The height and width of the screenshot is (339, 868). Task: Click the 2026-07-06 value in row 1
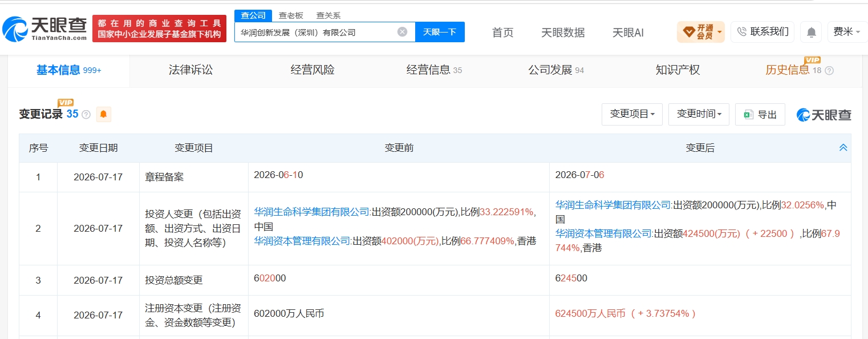[579, 175]
